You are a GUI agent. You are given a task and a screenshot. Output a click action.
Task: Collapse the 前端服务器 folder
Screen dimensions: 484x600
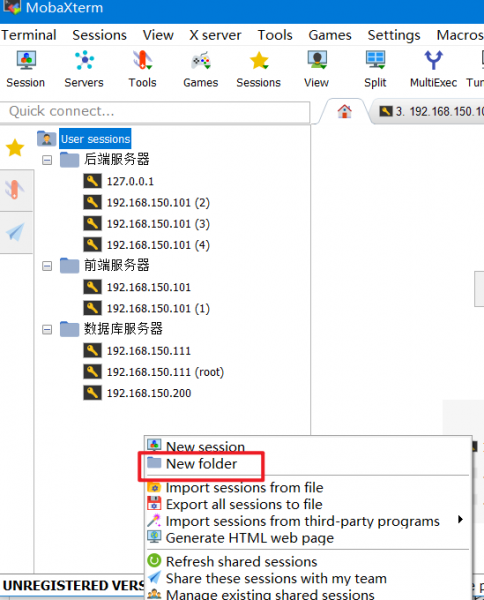[x=47, y=266]
